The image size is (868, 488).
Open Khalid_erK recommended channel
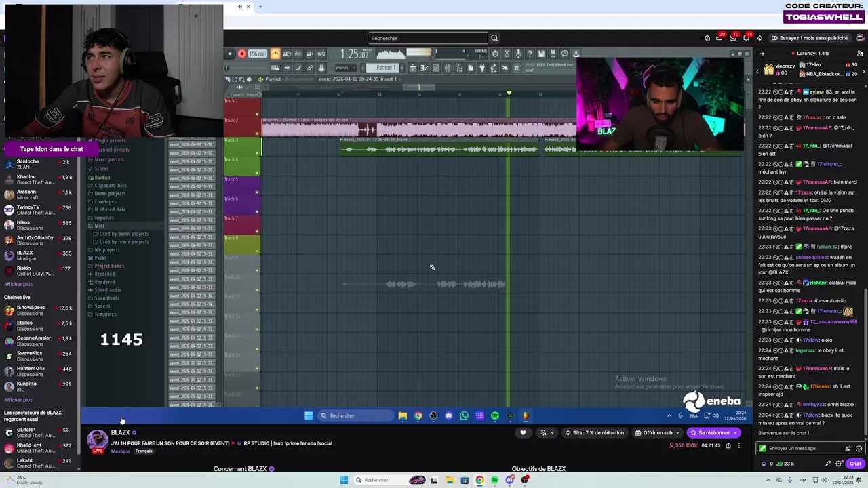(41, 448)
